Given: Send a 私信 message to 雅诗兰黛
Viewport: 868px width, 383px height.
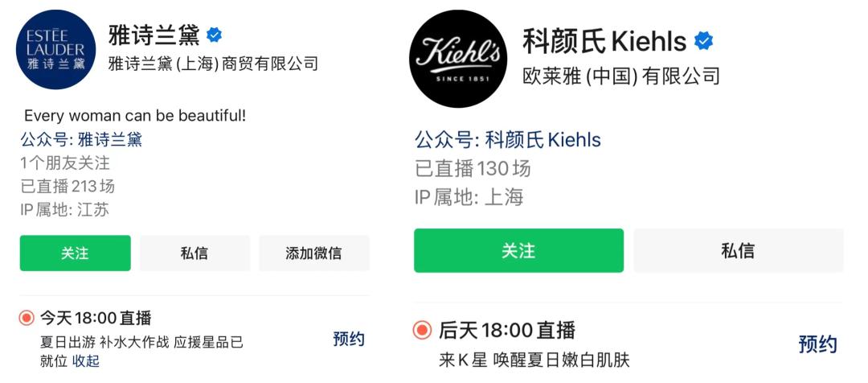Looking at the screenshot, I should click(194, 253).
